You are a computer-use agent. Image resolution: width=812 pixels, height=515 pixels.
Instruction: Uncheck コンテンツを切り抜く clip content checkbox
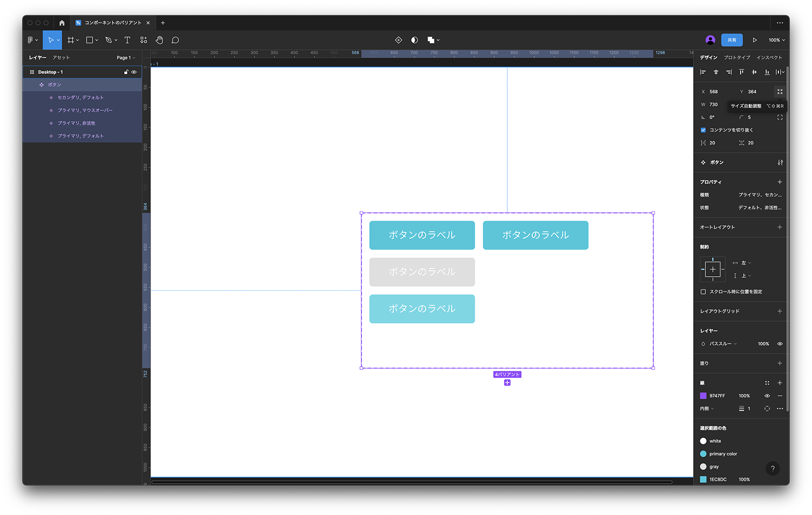point(703,130)
